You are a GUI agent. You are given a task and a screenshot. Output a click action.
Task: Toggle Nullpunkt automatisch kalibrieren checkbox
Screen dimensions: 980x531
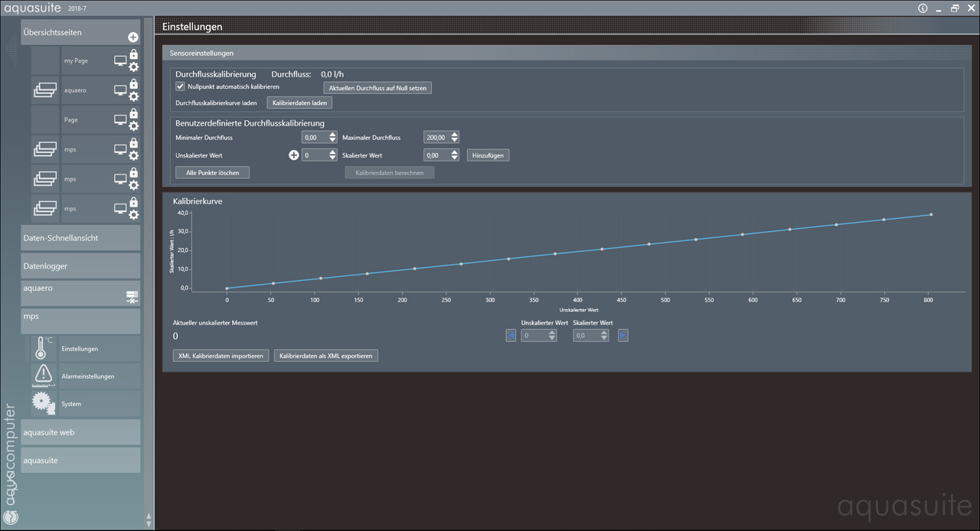[x=181, y=86]
